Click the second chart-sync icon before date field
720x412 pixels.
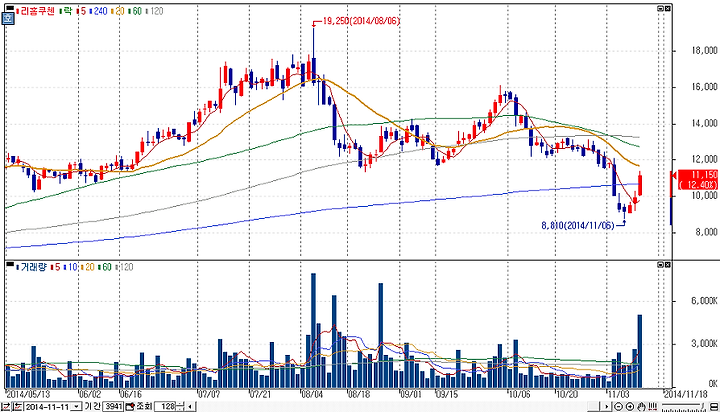click(x=17, y=406)
